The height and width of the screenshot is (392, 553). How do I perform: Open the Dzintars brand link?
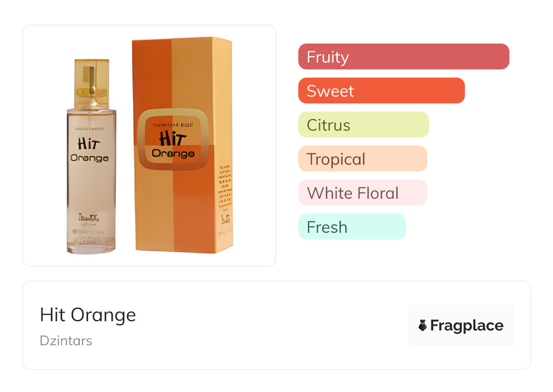66,341
